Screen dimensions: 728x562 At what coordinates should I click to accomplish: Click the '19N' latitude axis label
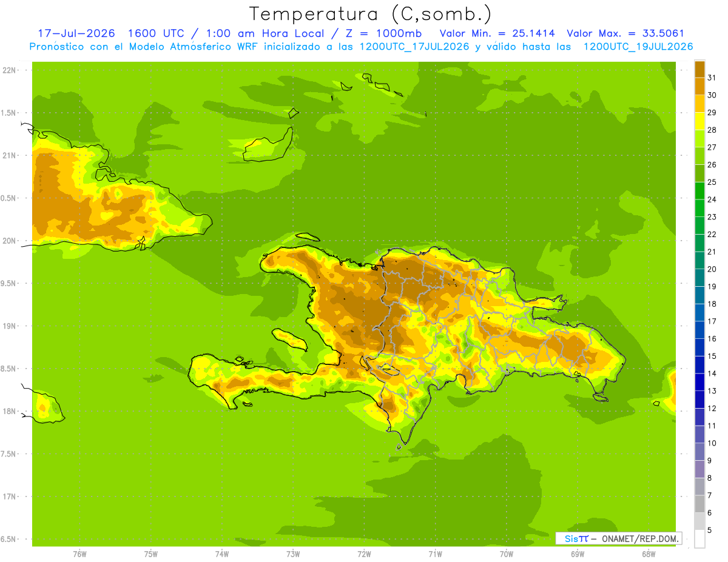coord(10,326)
